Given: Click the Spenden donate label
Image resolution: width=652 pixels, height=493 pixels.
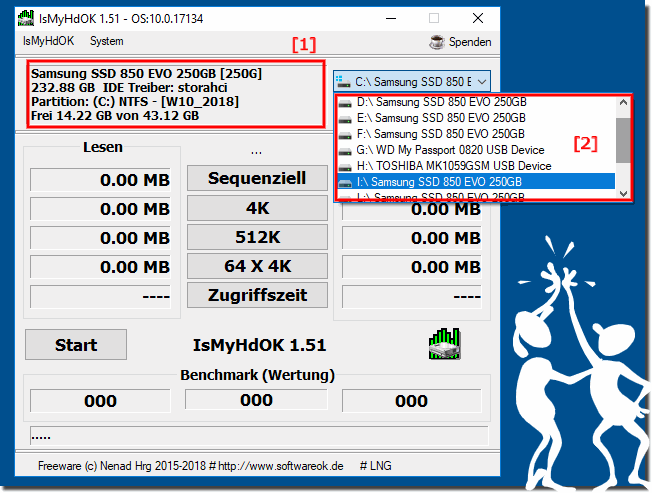Looking at the screenshot, I should click(x=470, y=42).
